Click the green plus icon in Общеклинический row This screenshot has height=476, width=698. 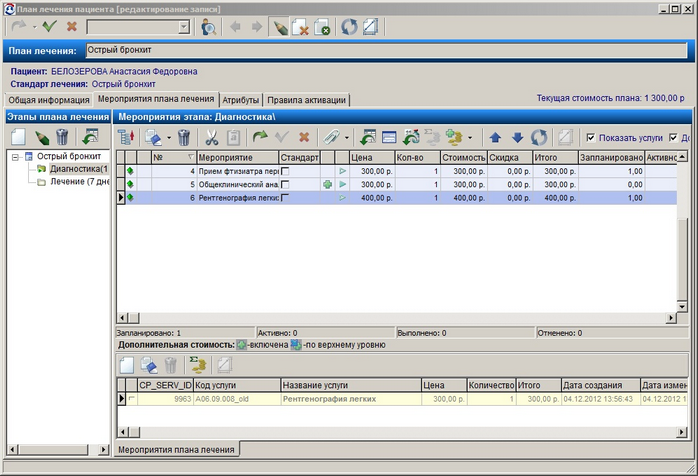(x=328, y=184)
